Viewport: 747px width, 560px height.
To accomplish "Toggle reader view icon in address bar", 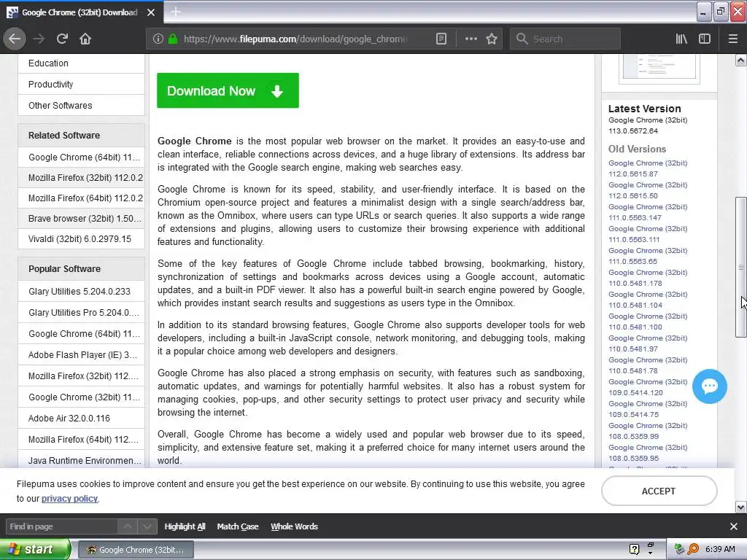I will [x=441, y=39].
